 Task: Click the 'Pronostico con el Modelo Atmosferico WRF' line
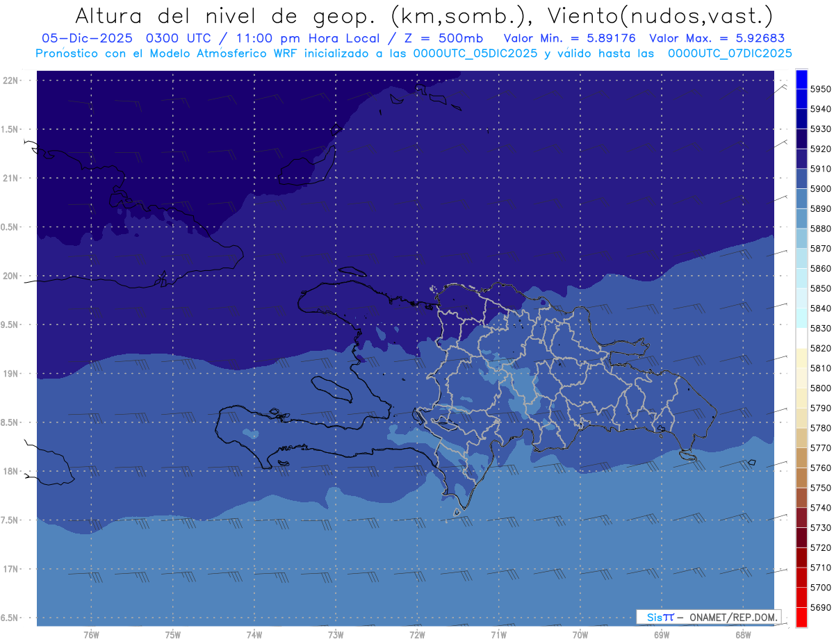414,53
